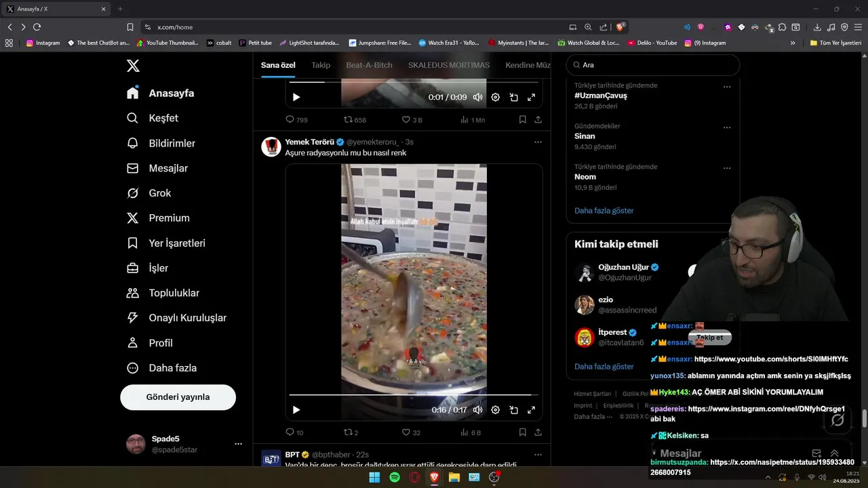The height and width of the screenshot is (488, 868).
Task: Open Yer İşaretleri bookmarks
Action: (x=166, y=243)
